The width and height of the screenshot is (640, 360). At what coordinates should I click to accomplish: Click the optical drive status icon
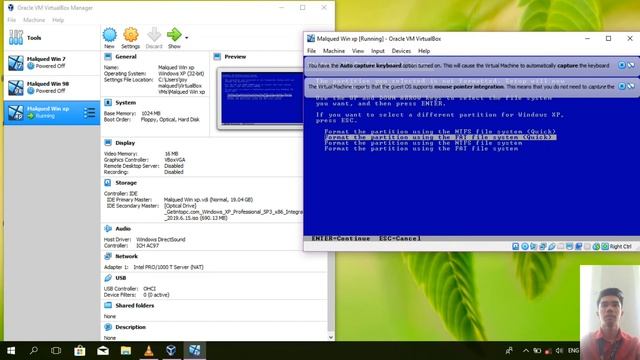point(525,247)
